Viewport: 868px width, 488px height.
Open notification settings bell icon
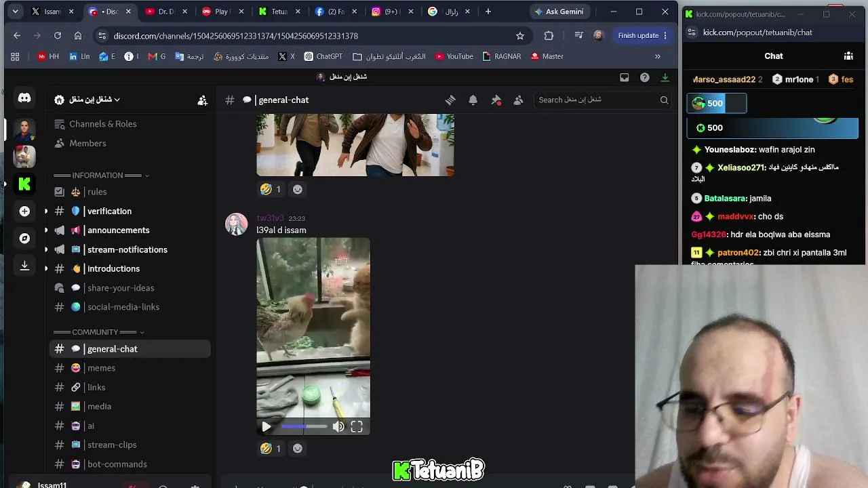click(x=473, y=100)
